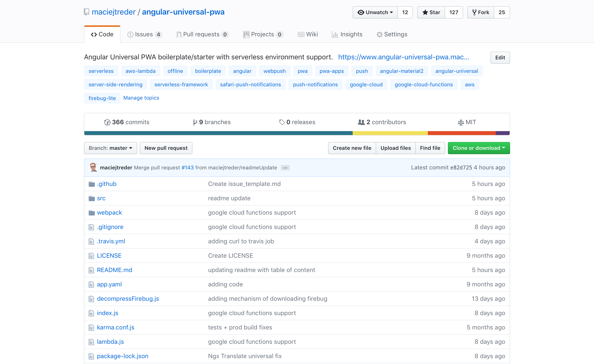View the 127 stargazers count

pyautogui.click(x=454, y=12)
